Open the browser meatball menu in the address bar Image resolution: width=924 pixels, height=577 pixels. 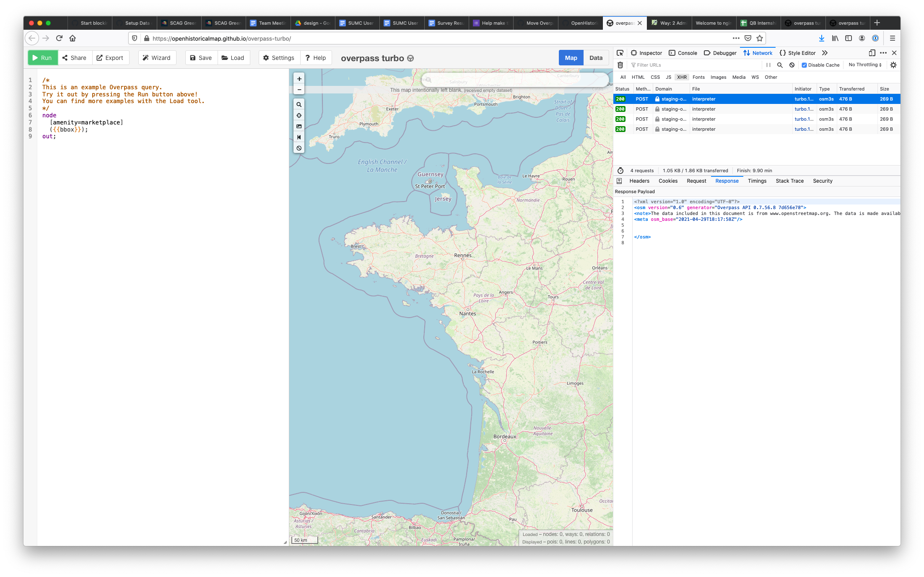(x=736, y=38)
